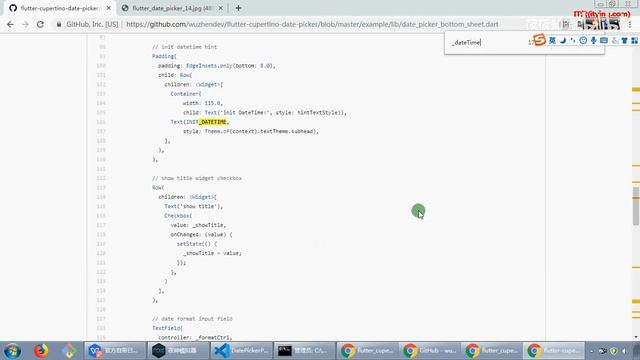640x360 pixels.
Task: Toggle the Sogou half-moon width mode
Action: [x=563, y=40]
